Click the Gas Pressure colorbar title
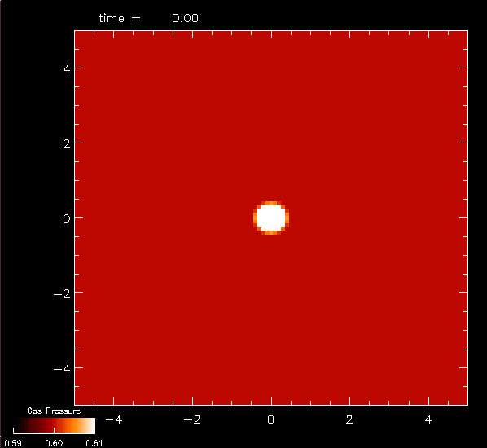The width and height of the screenshot is (487, 448). pos(54,411)
